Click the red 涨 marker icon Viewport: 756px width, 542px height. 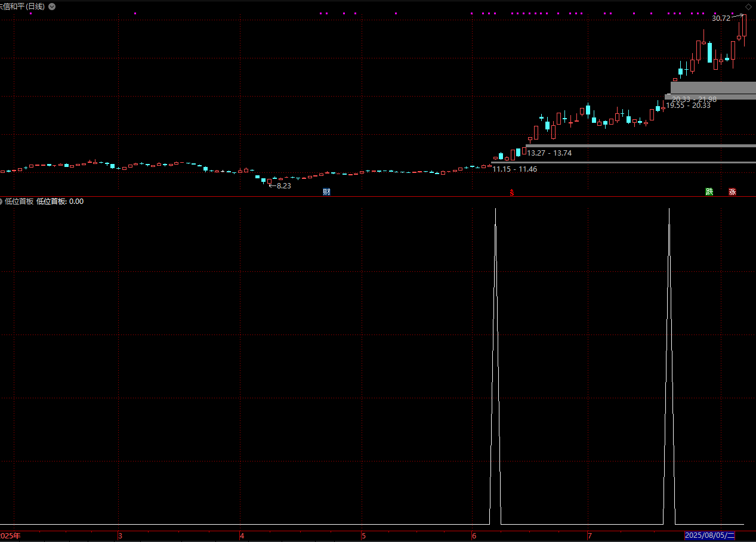click(x=732, y=191)
